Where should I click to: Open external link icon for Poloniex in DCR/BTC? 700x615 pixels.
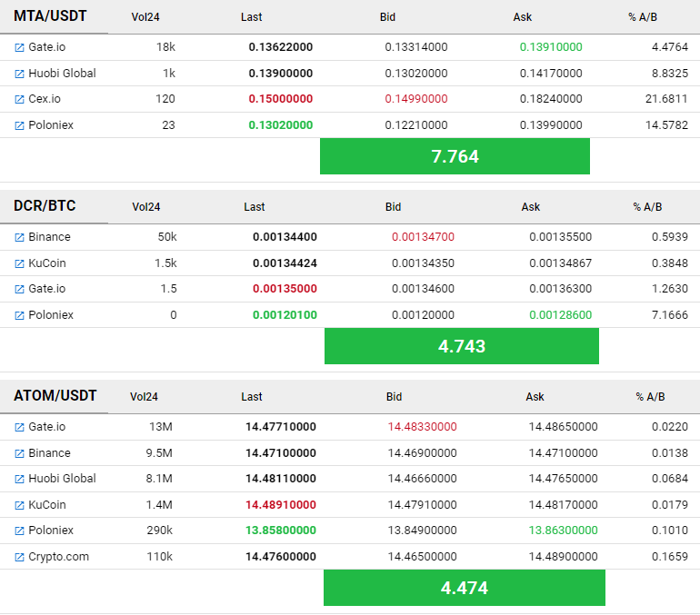tap(19, 316)
